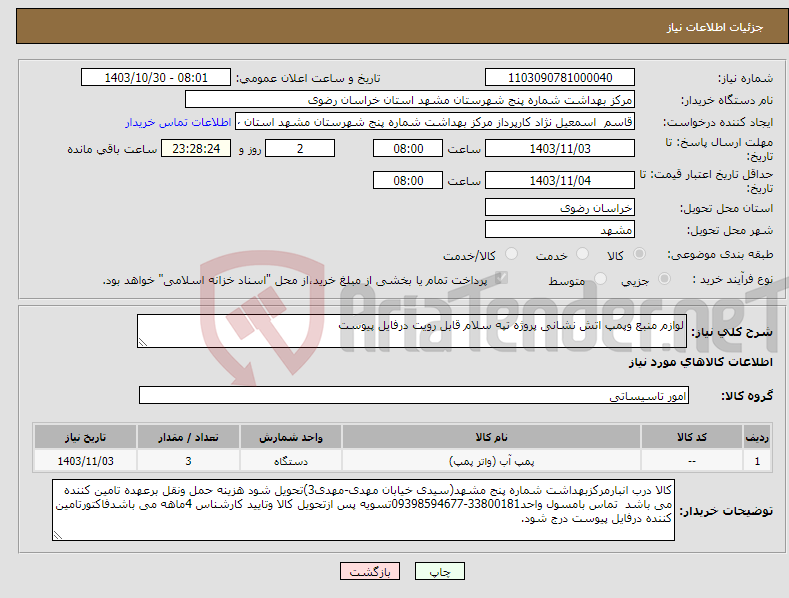Click the response deadline date 1403/11/03 field
The height and width of the screenshot is (598, 789).
[x=560, y=148]
